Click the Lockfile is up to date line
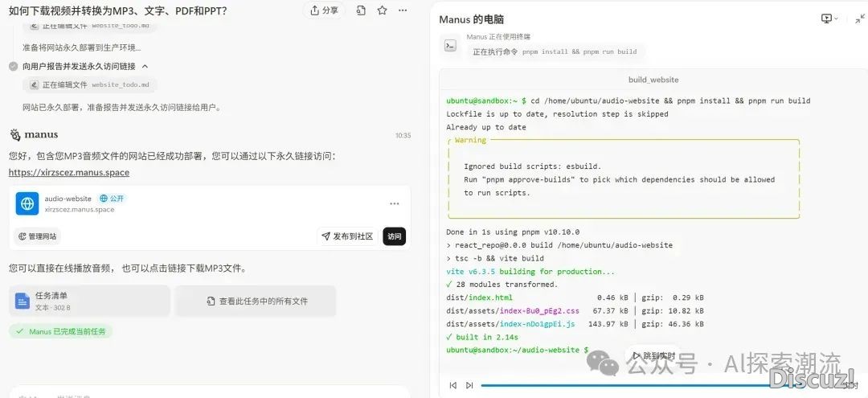 tap(558, 114)
